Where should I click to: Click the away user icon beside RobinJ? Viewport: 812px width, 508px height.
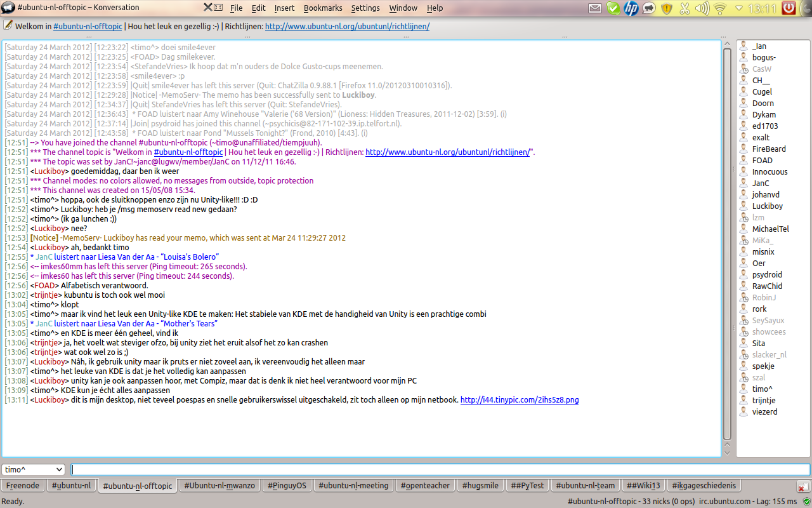pyautogui.click(x=743, y=297)
